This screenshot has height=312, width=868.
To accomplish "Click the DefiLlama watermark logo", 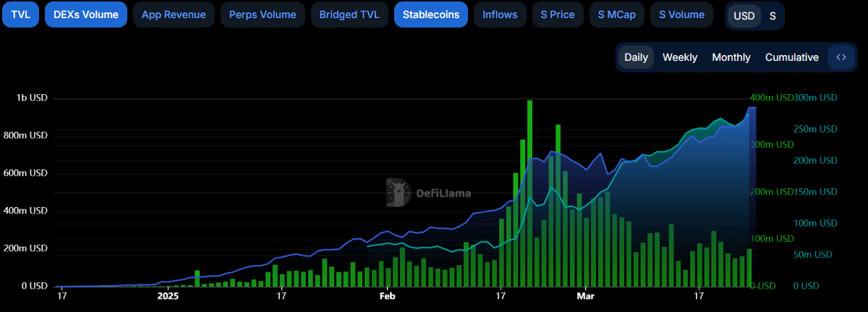I will click(x=428, y=193).
